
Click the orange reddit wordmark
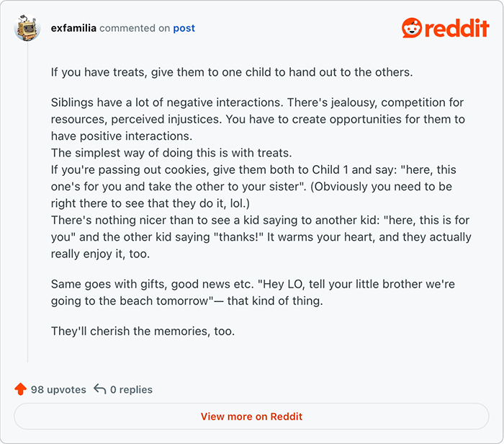[456, 28]
